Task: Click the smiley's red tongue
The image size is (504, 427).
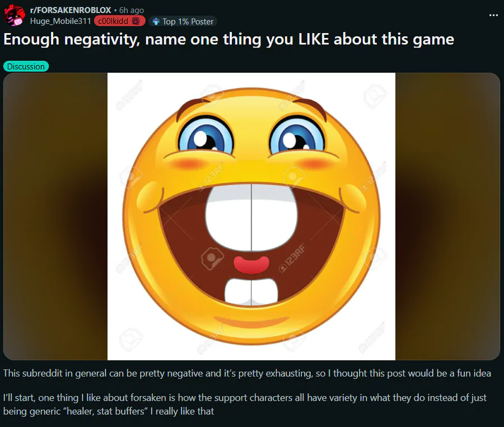Action: tap(251, 264)
